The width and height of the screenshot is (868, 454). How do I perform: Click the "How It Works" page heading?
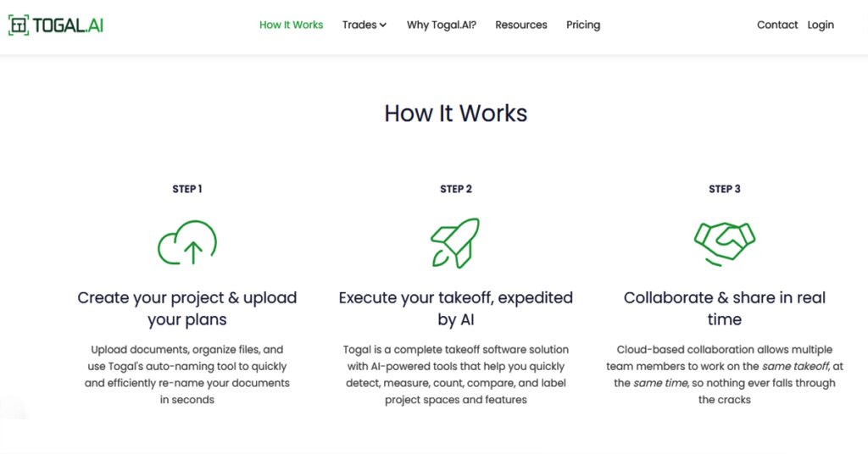455,113
